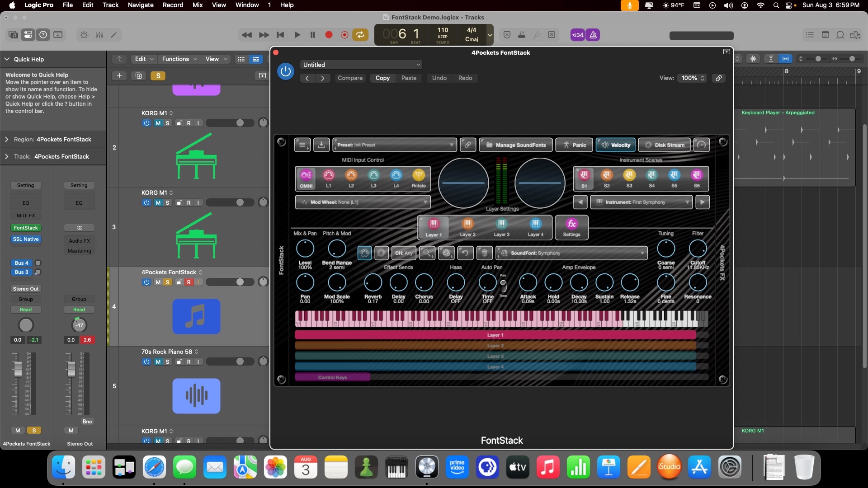Click the record button in the transport bar

click(x=329, y=35)
